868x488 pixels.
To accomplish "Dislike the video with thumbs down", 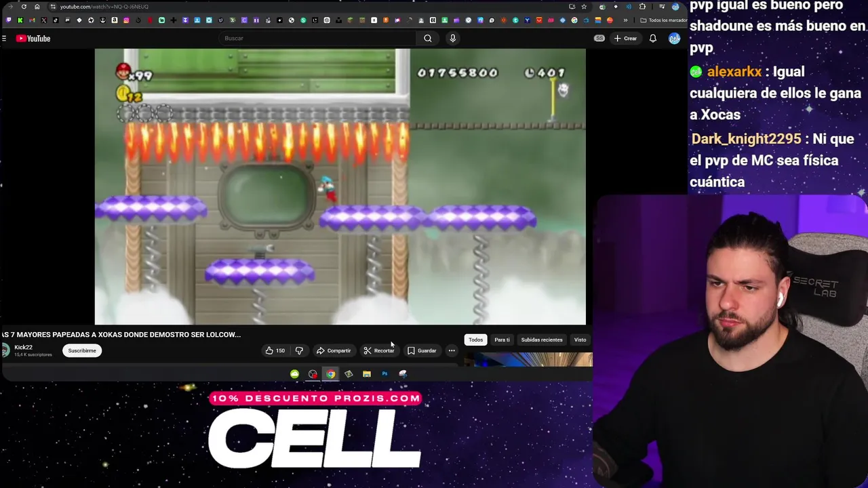I will tap(299, 350).
